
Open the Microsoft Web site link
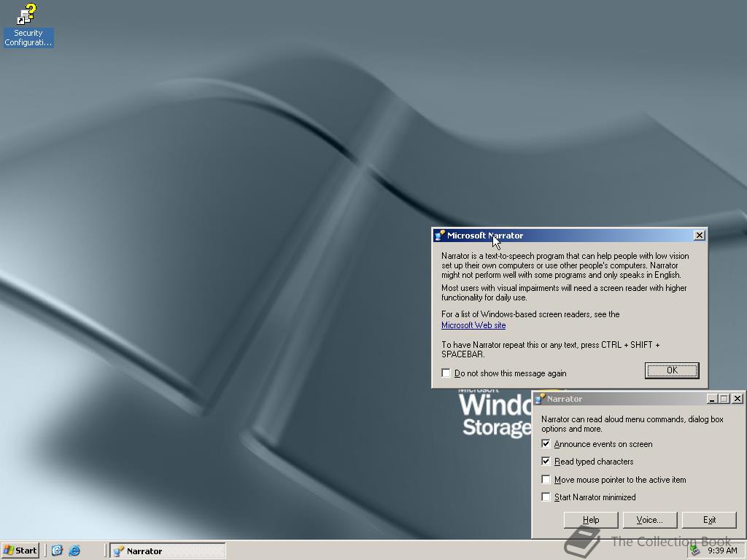pos(473,325)
